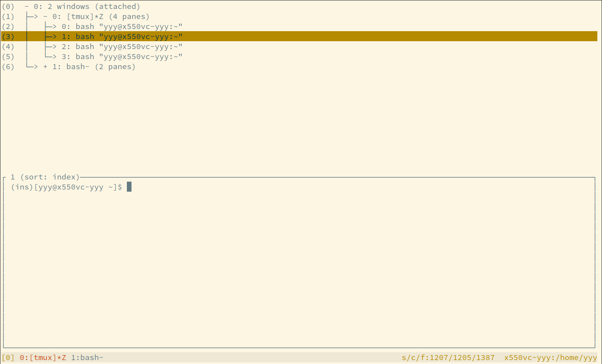Click the block cursor after the prompt

tap(129, 187)
